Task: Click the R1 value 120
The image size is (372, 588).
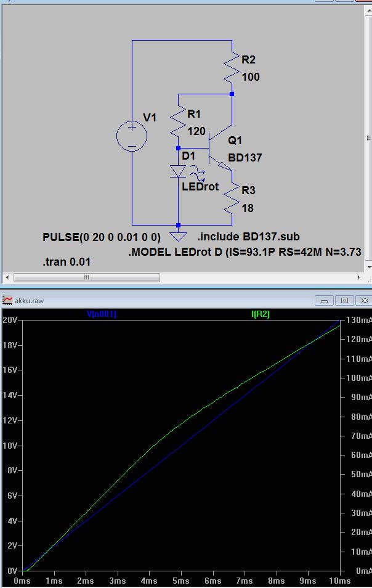Action: coord(196,131)
